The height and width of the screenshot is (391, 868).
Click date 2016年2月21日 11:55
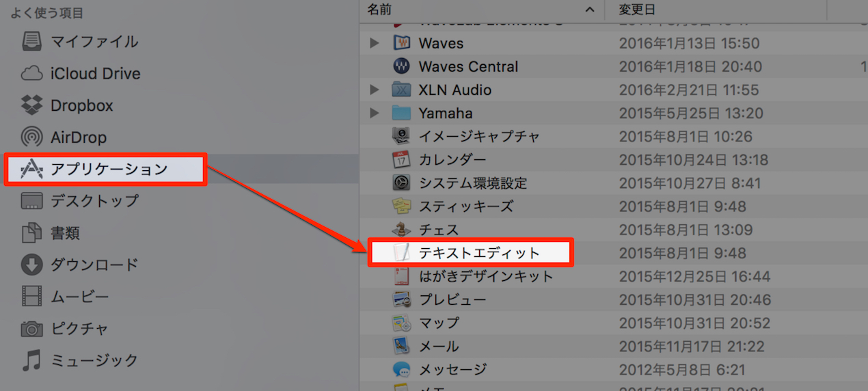689,90
